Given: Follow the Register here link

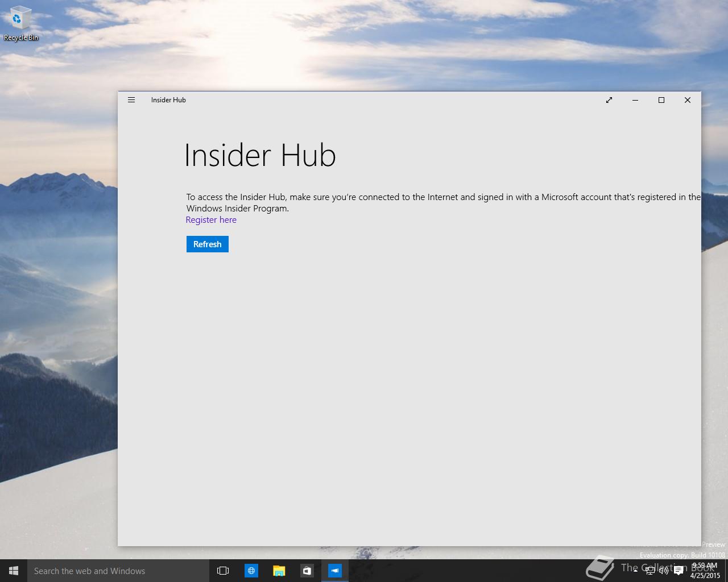Looking at the screenshot, I should (211, 220).
